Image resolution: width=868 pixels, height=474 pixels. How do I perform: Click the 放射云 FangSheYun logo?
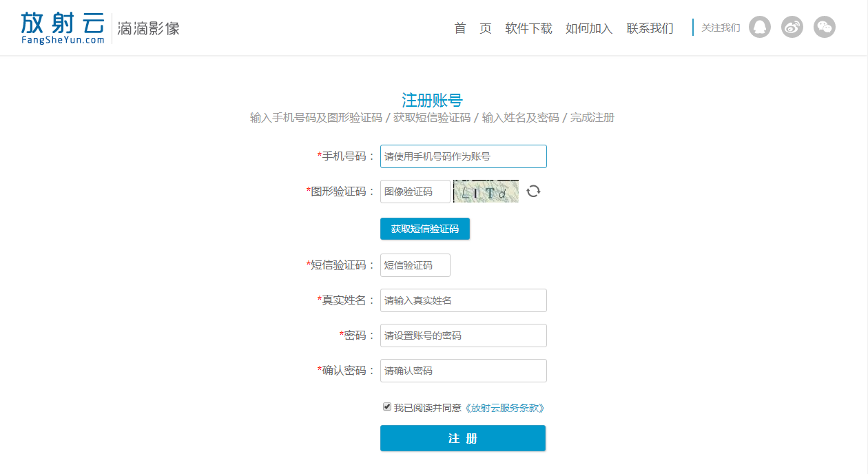point(63,28)
